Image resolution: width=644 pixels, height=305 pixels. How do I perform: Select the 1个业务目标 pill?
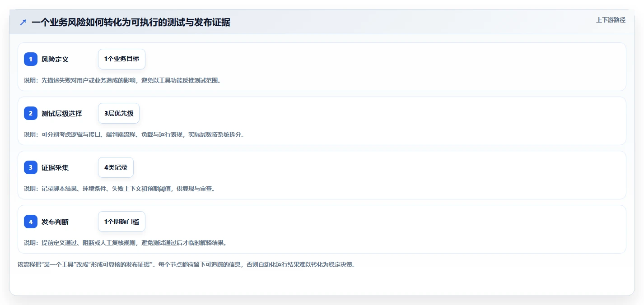coord(121,59)
